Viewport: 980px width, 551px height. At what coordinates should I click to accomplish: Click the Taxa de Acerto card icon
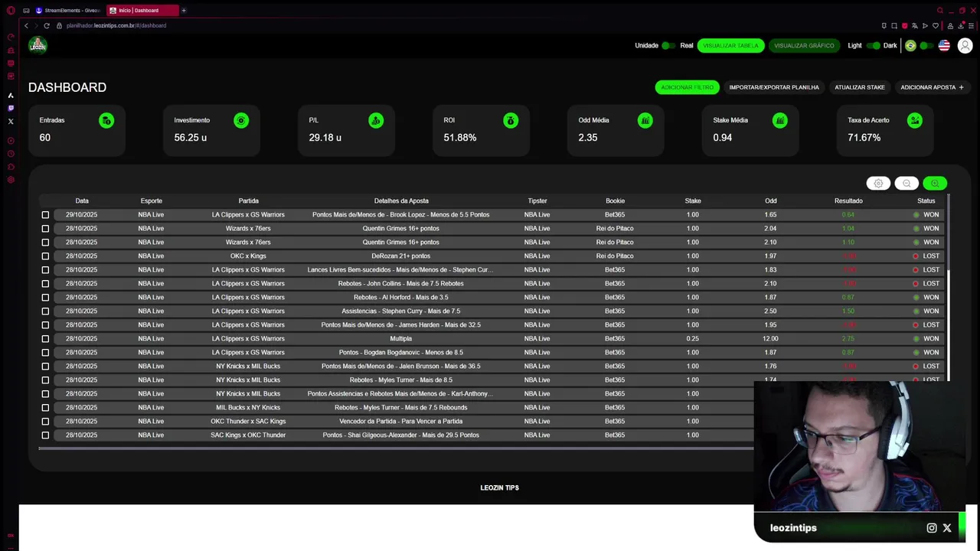[x=915, y=120]
